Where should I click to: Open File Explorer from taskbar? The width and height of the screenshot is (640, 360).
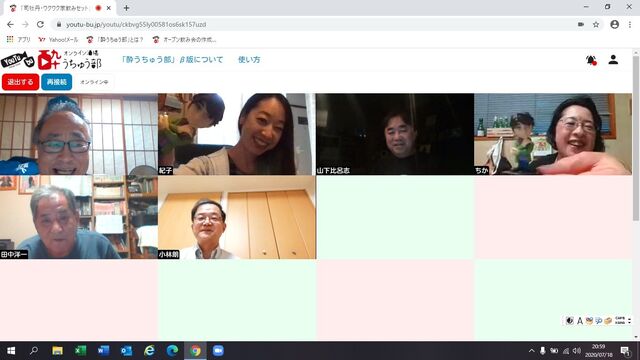[x=57, y=351]
